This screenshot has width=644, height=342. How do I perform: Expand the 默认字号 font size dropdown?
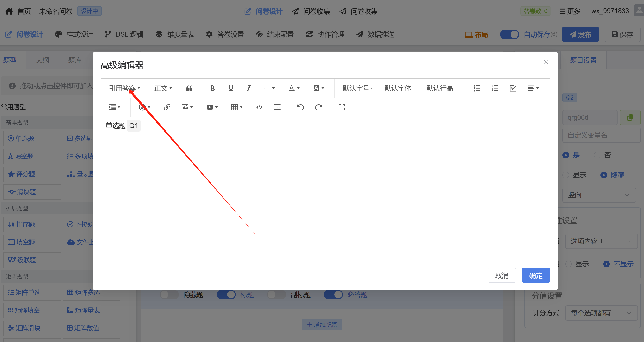tap(357, 88)
